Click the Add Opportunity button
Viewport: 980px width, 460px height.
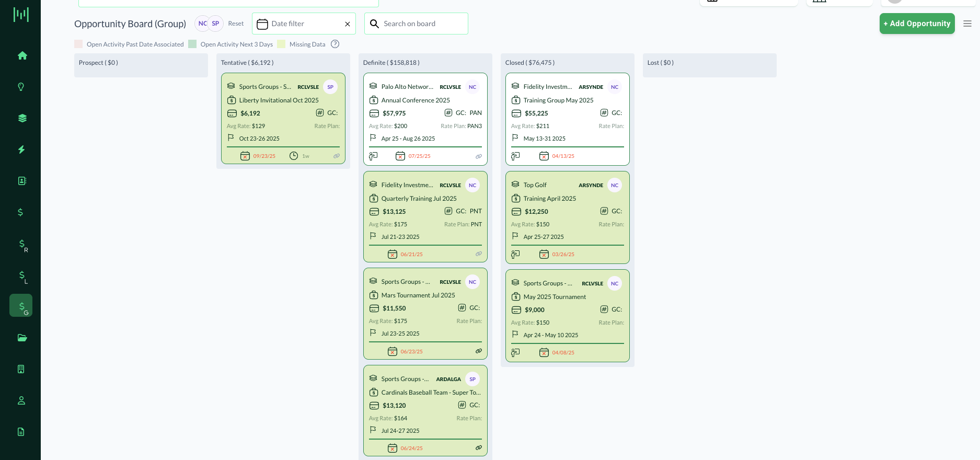pyautogui.click(x=917, y=24)
